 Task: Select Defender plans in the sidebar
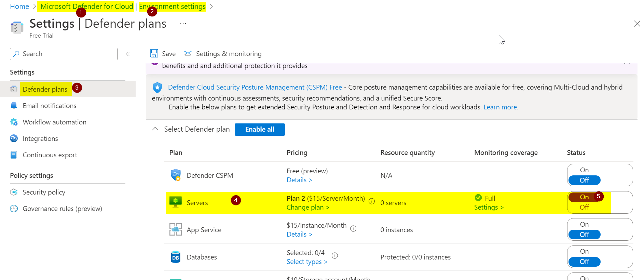coord(45,89)
